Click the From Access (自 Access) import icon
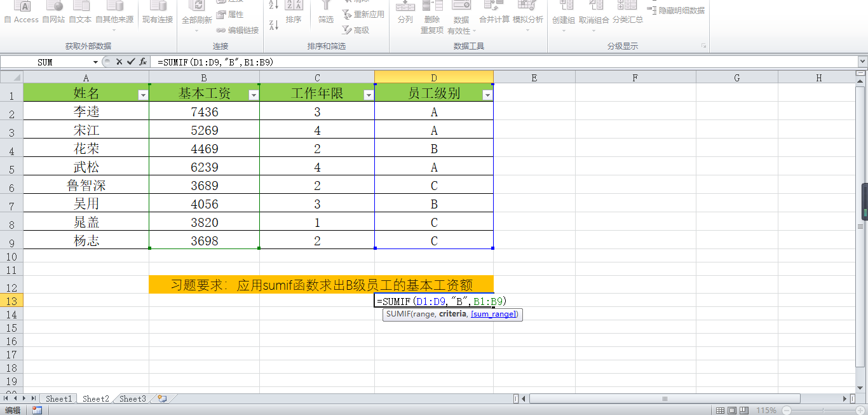 point(22,13)
